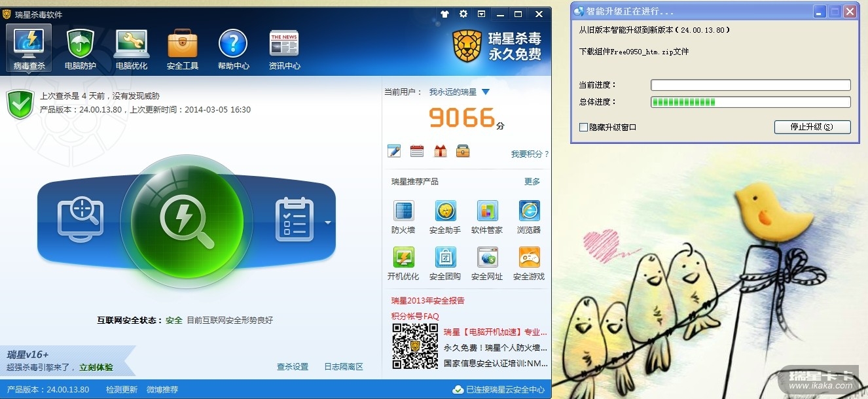Click the QR code image
The height and width of the screenshot is (399, 868).
tap(415, 346)
